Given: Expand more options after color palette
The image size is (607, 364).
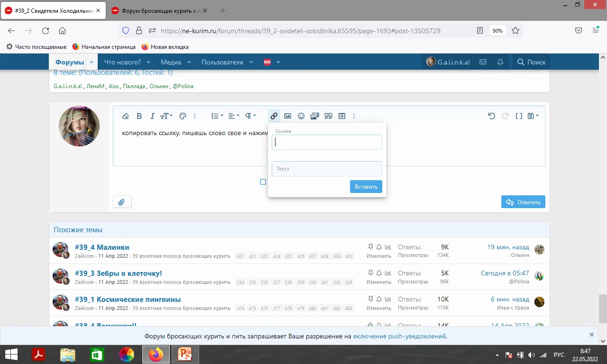Looking at the screenshot, I should coord(195,116).
